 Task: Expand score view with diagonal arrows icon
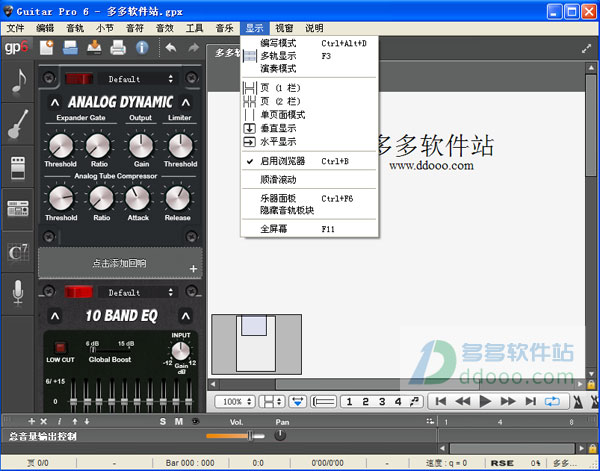[586, 49]
